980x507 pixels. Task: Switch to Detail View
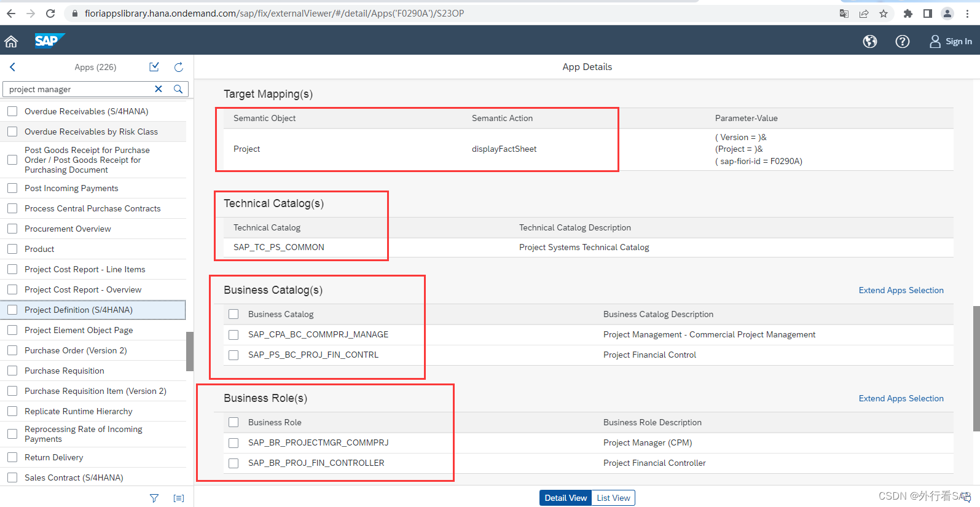point(565,498)
